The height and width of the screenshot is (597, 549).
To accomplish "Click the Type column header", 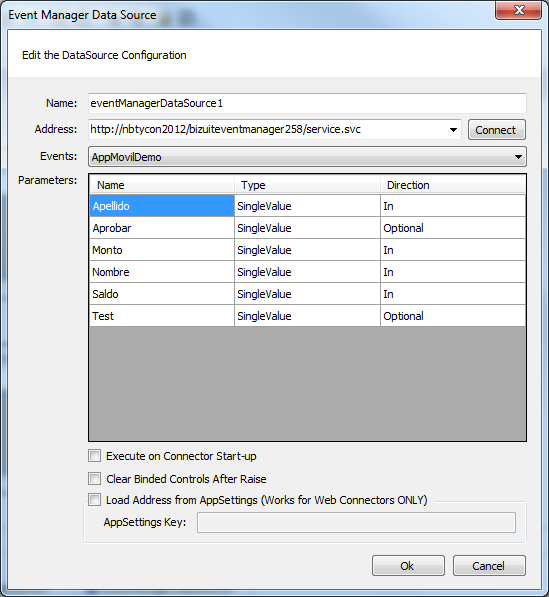I will [x=307, y=185].
